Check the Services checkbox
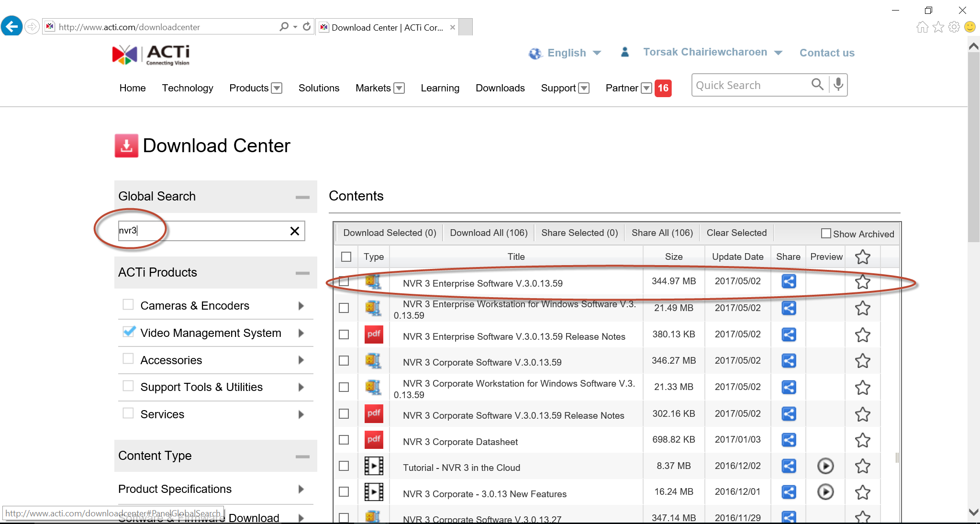980x524 pixels. 128,413
